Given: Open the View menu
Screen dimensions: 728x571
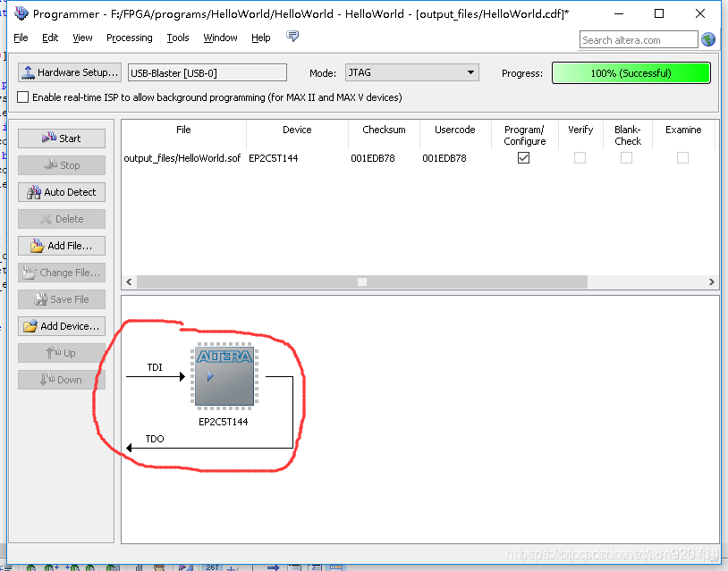Looking at the screenshot, I should 82,38.
